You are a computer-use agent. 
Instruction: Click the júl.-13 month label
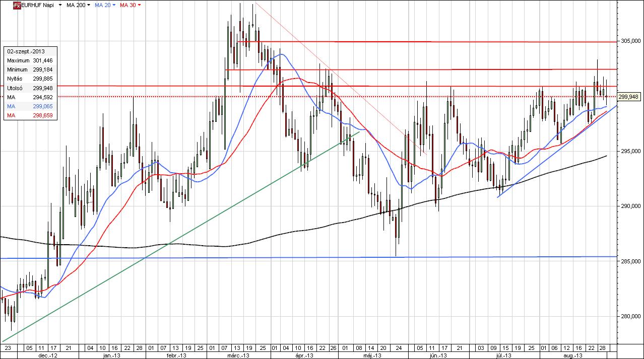click(x=504, y=355)
